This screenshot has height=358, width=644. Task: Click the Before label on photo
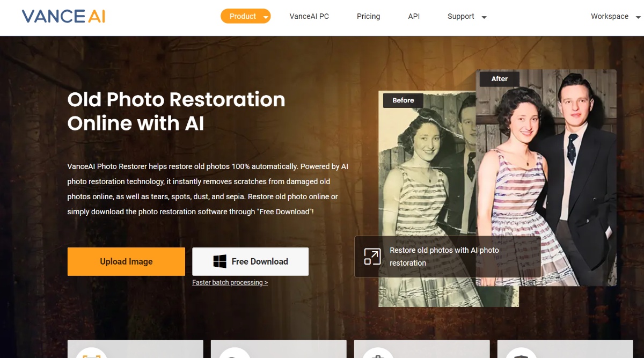click(x=403, y=100)
